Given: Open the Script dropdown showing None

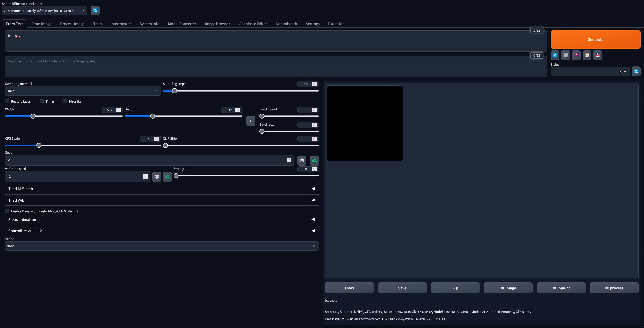Looking at the screenshot, I should pos(162,246).
